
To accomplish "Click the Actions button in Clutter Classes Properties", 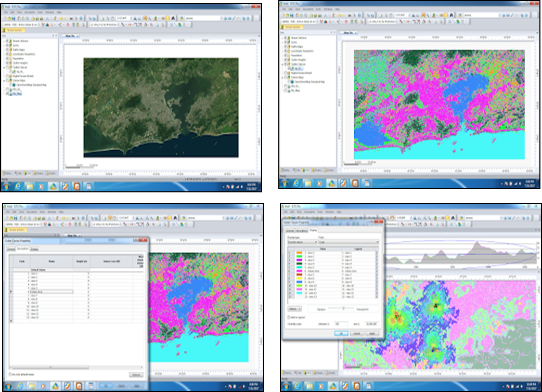I will click(x=294, y=309).
